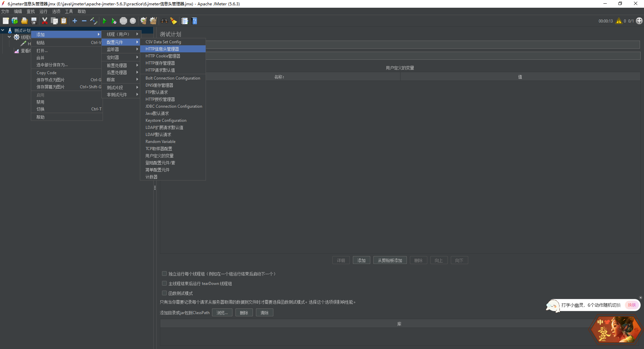The width and height of the screenshot is (644, 349).
Task: Save the test plan with the floppy disk icon
Action: 34,21
